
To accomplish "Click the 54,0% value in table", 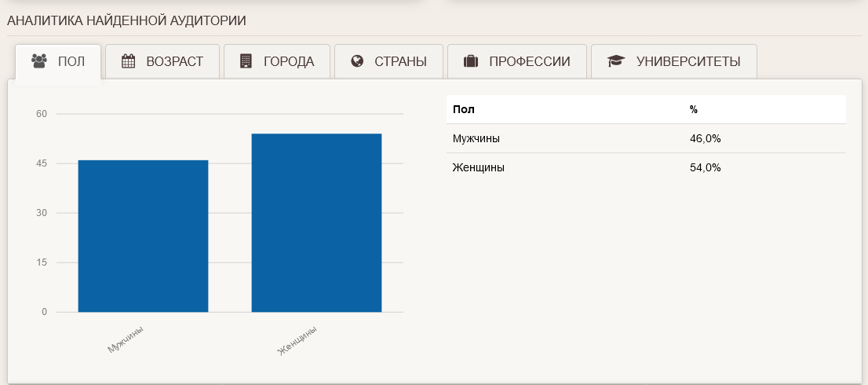I will coord(705,167).
